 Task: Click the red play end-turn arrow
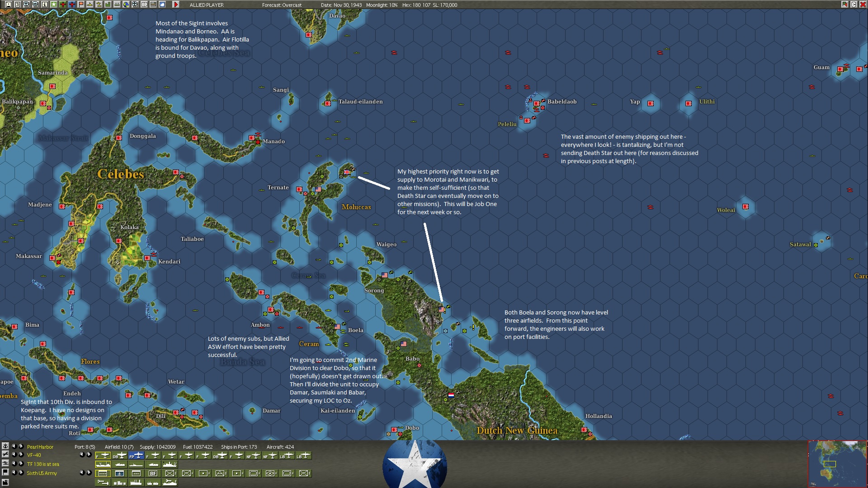click(x=176, y=5)
